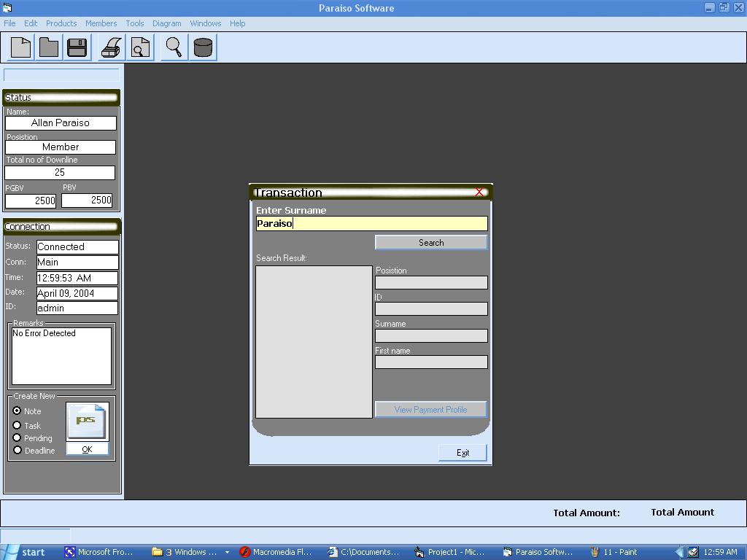This screenshot has height=560, width=747.
Task: Click the Print toolbar icon
Action: [x=111, y=47]
